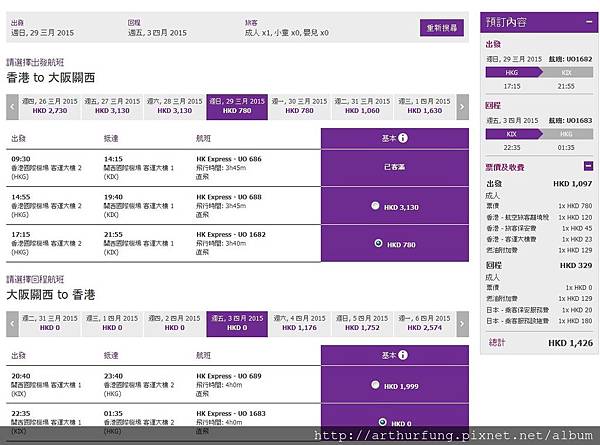
Task: Click the HKG origin segment in outbound summary
Action: click(x=512, y=72)
